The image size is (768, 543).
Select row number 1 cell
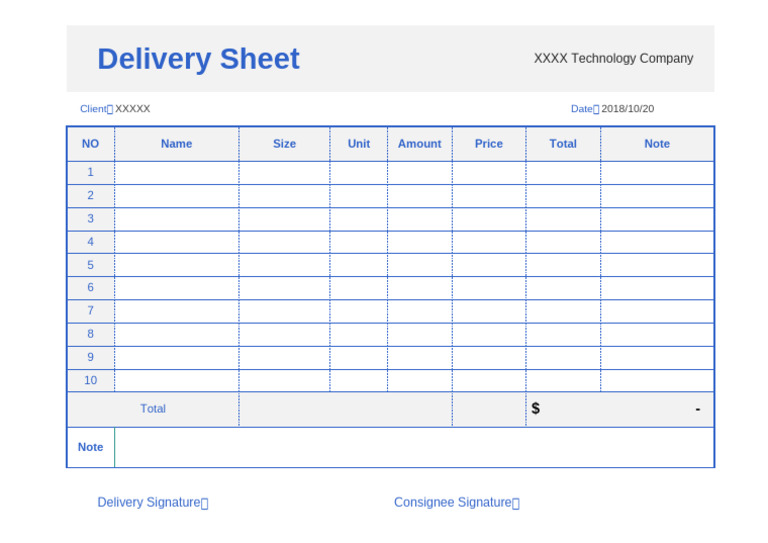[91, 173]
